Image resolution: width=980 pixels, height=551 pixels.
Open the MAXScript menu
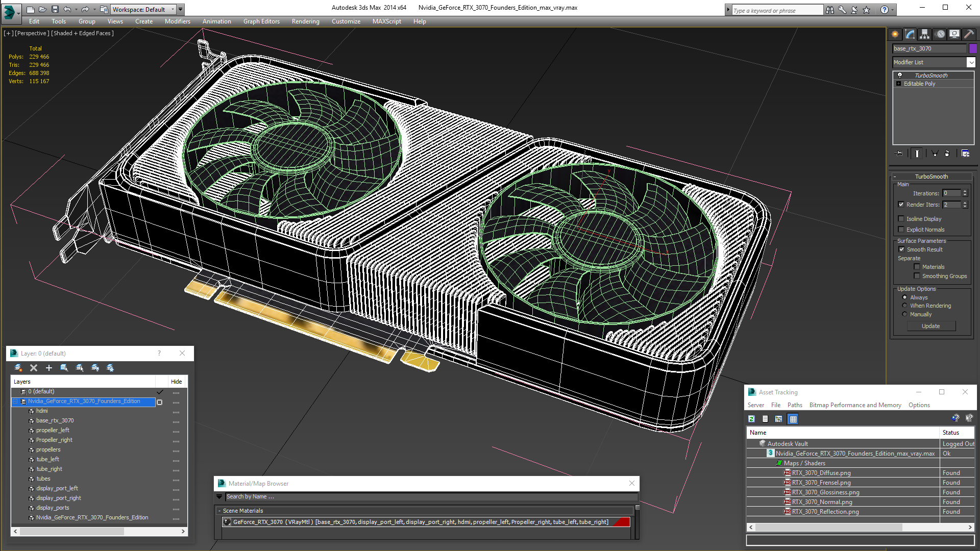[x=386, y=21]
